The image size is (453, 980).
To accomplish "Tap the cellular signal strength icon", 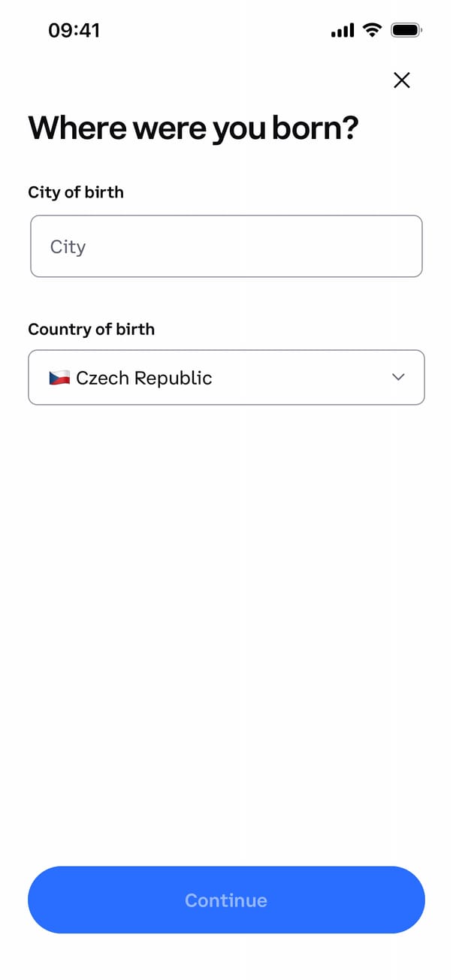I will click(x=342, y=31).
